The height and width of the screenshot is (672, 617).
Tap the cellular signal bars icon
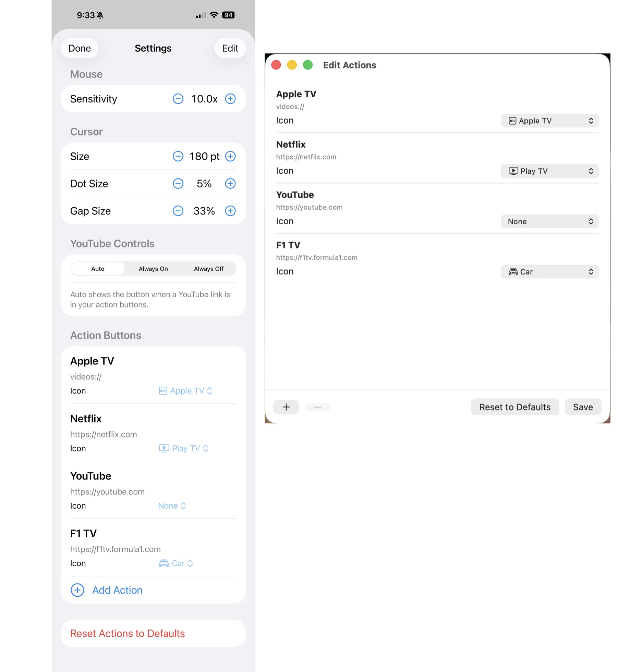(x=201, y=15)
